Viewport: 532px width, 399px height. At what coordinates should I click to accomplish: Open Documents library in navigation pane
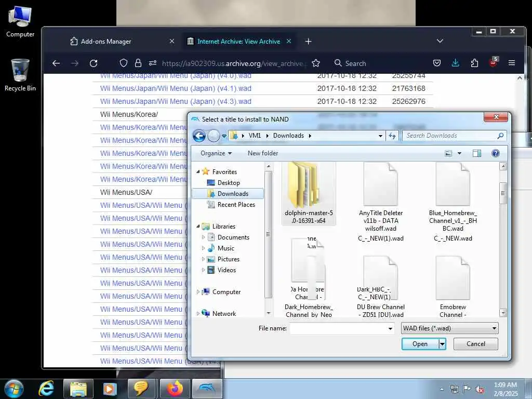(233, 237)
